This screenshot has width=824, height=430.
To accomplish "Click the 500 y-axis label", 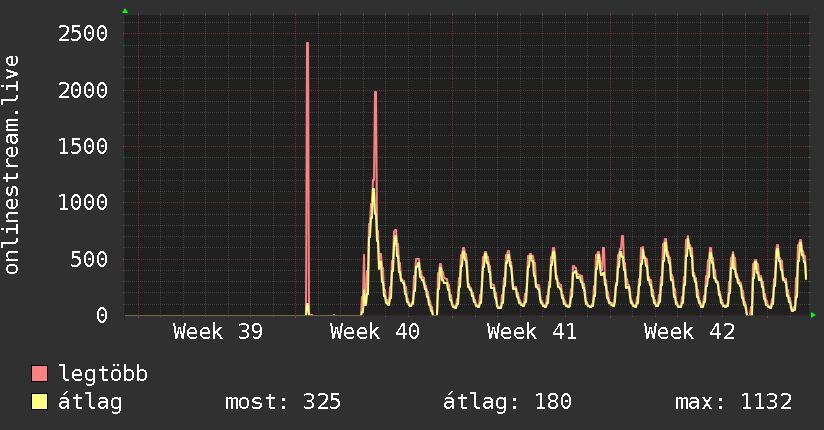I will [89, 259].
